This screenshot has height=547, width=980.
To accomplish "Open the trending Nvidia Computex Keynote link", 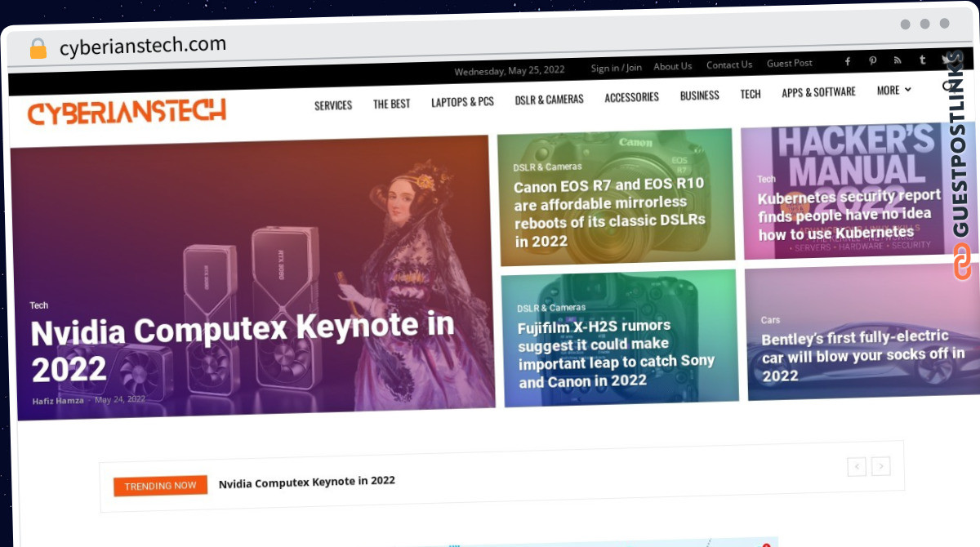I will tap(306, 483).
